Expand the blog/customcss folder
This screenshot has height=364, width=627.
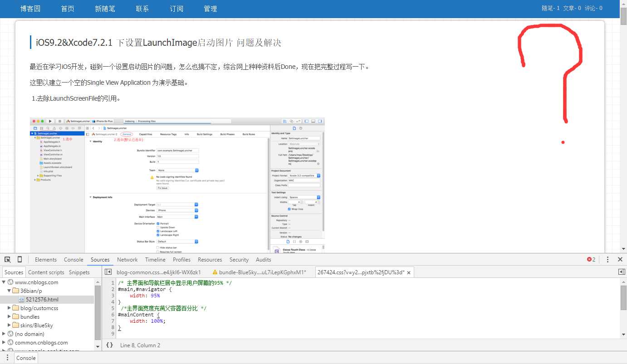(x=10, y=308)
